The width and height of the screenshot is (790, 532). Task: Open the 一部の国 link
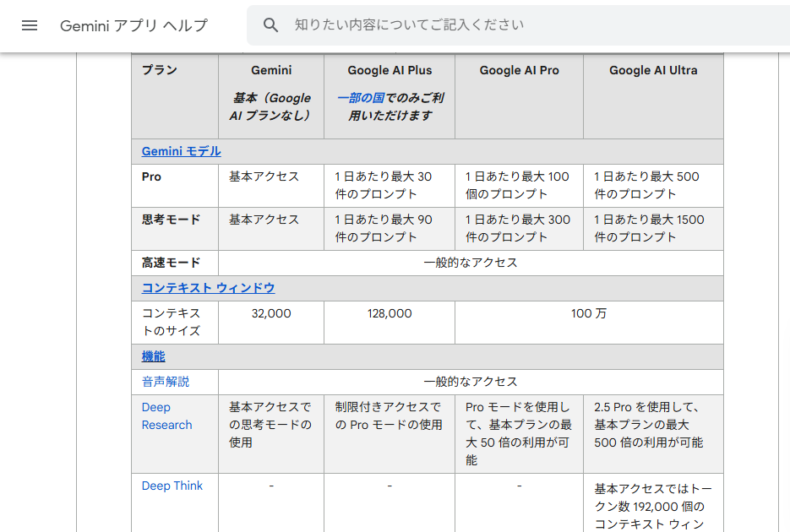[x=361, y=98]
